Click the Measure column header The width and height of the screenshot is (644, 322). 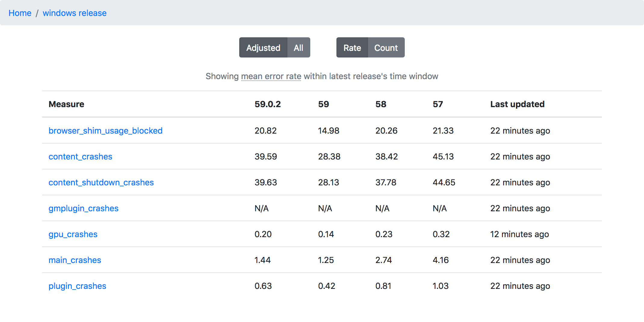(66, 104)
